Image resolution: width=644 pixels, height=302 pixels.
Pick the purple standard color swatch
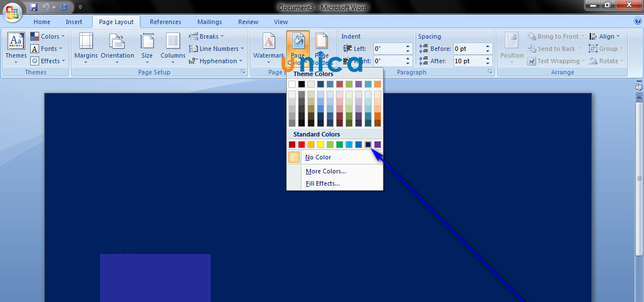377,145
